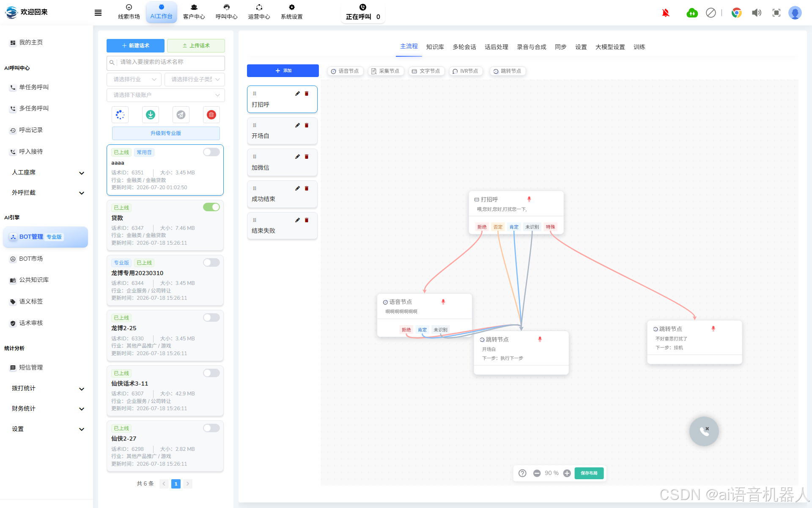This screenshot has height=508, width=812.
Task: Click the 上传话术 button
Action: point(196,46)
